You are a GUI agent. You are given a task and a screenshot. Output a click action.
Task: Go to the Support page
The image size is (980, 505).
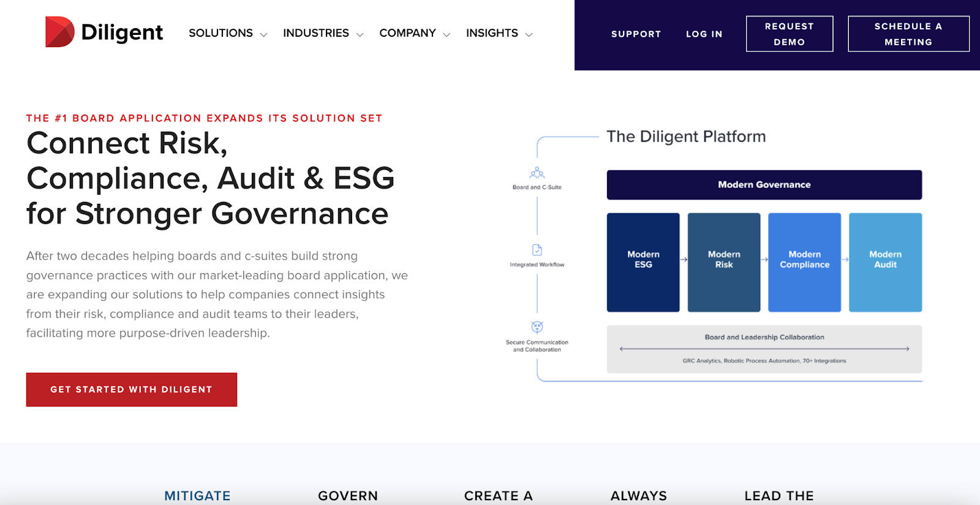[x=636, y=34]
